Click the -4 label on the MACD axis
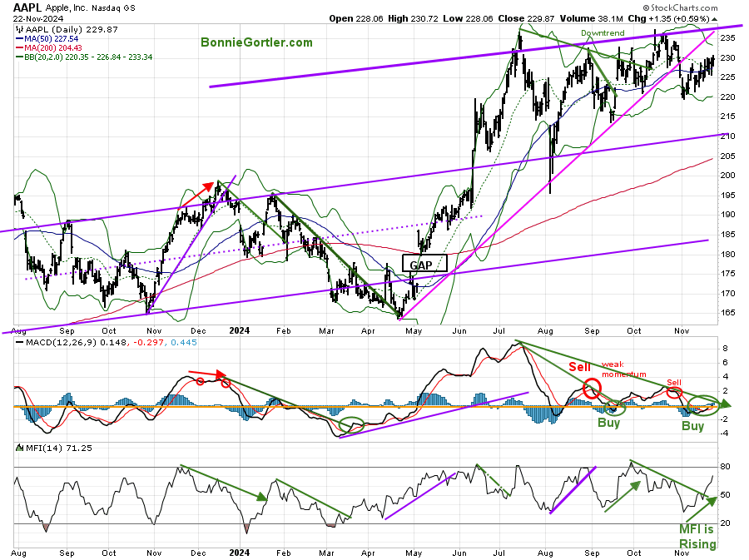The width and height of the screenshot is (749, 560). (x=724, y=434)
